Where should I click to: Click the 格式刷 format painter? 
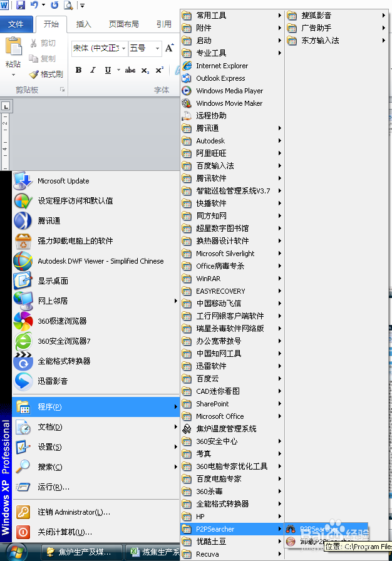pyautogui.click(x=46, y=74)
